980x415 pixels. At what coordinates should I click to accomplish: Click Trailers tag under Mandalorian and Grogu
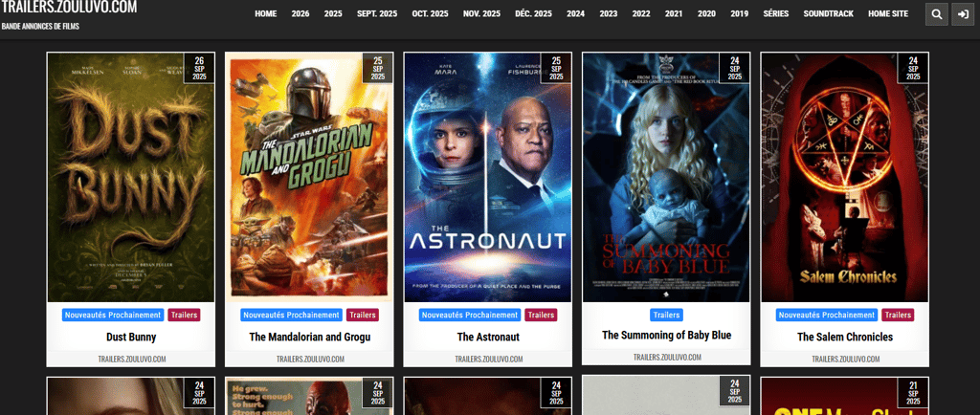click(x=363, y=316)
